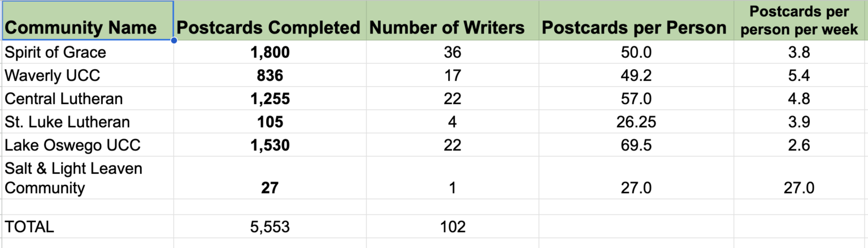Click the 5,553 total postcards cell
Viewport: 868px width, 248px height.
tap(270, 227)
